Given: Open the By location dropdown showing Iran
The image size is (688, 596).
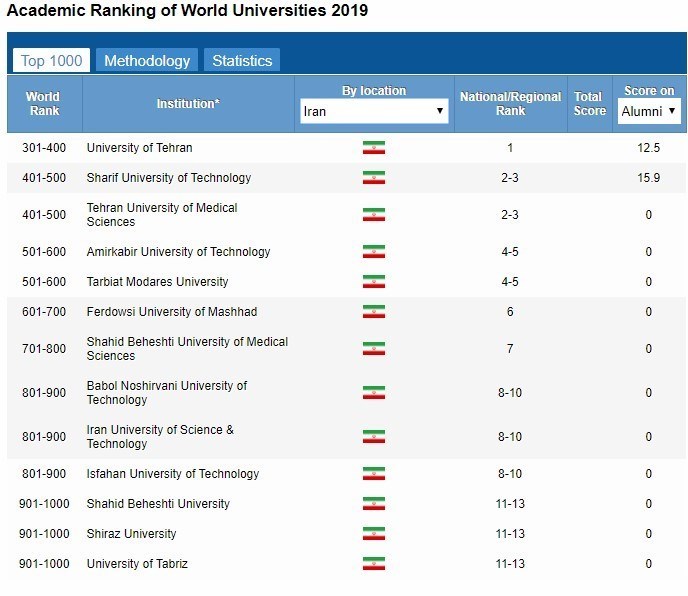Looking at the screenshot, I should point(374,112).
